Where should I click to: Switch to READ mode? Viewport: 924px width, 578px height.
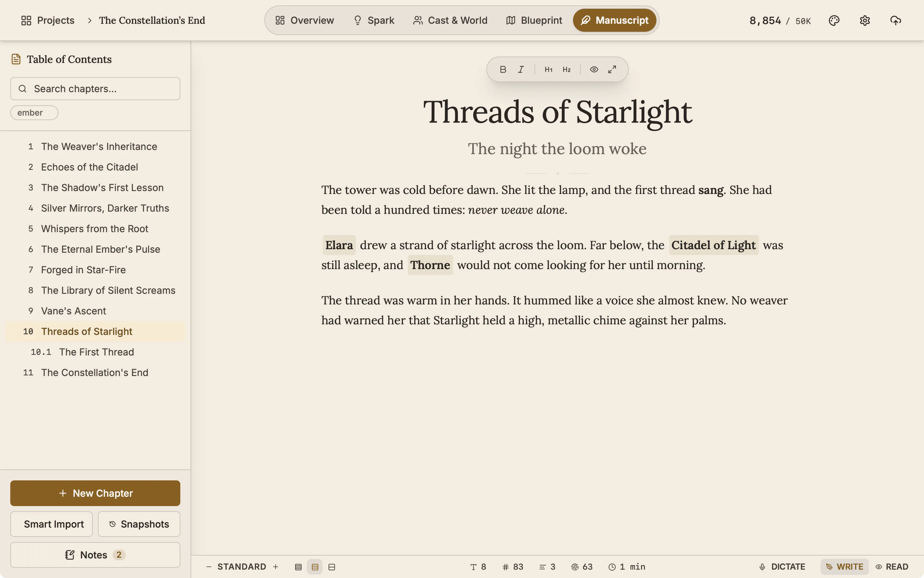point(892,566)
